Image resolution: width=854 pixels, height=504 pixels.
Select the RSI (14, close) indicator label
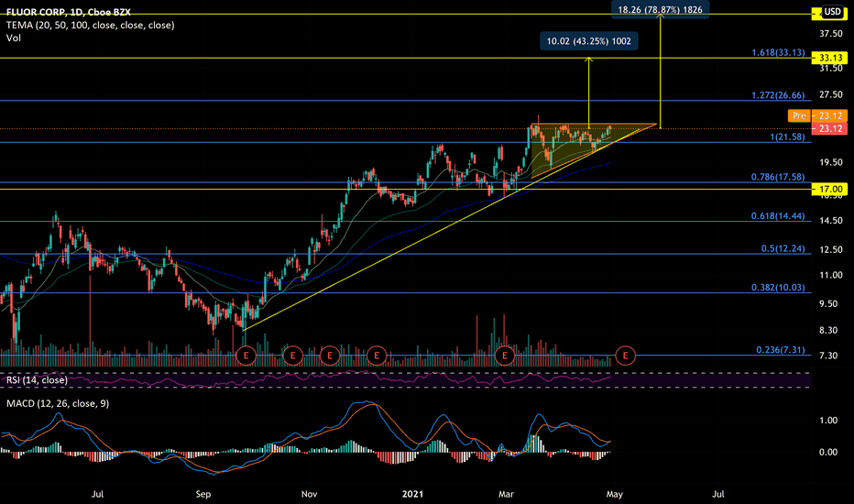click(37, 379)
